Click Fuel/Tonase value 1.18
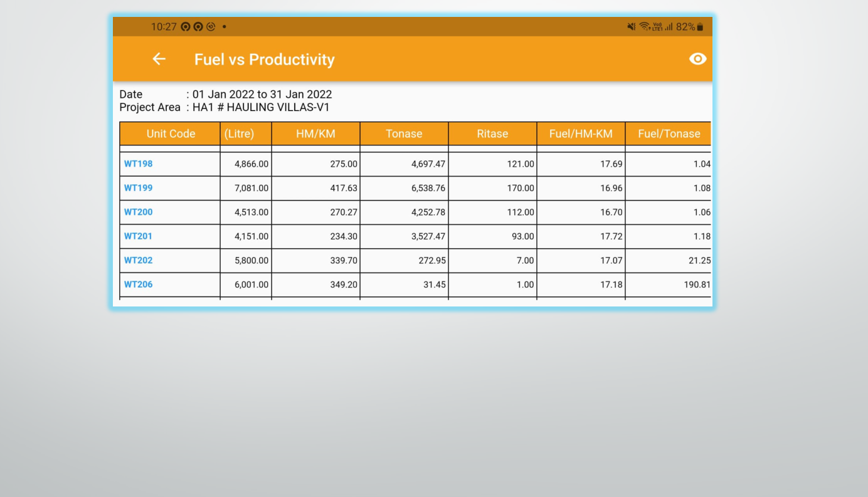This screenshot has height=497, width=868. click(x=702, y=236)
